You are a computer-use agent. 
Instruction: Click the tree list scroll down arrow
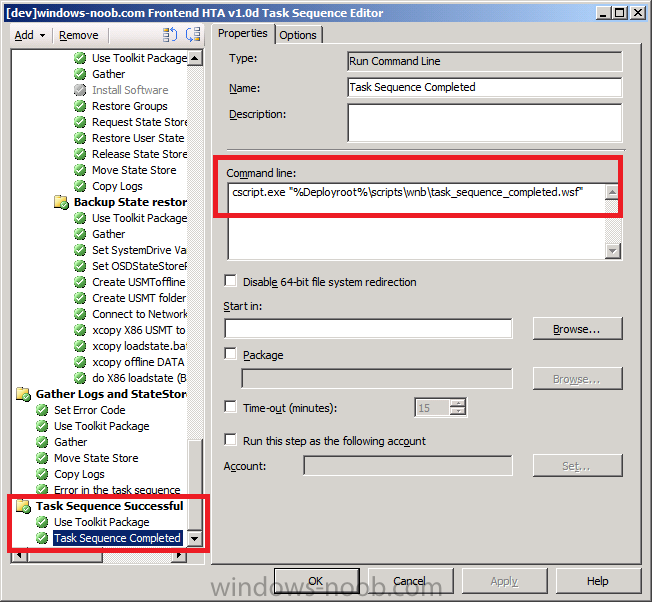[x=195, y=538]
